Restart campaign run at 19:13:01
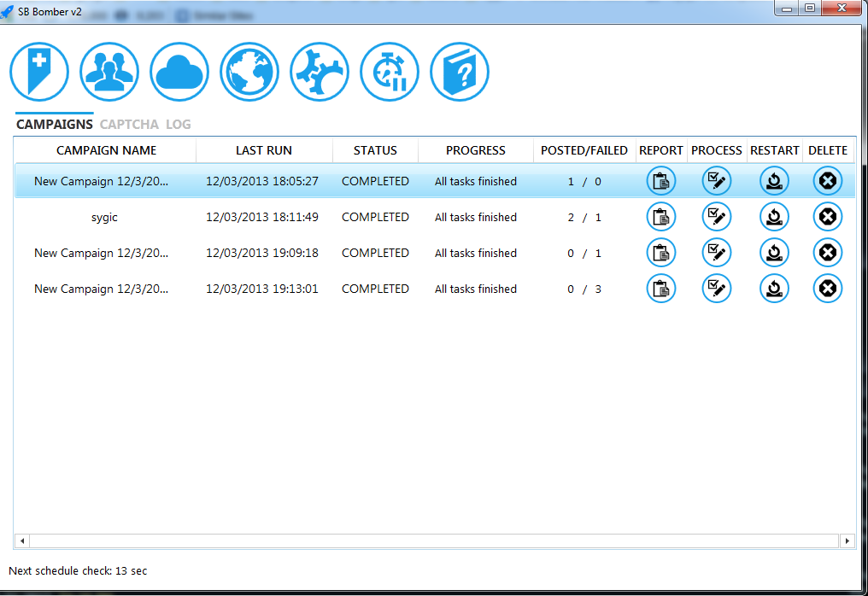Screen dimensions: 868x596 coord(774,289)
